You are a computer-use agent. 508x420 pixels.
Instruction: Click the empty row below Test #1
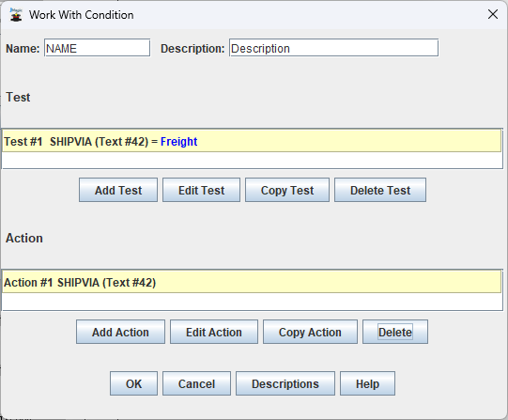pos(252,160)
